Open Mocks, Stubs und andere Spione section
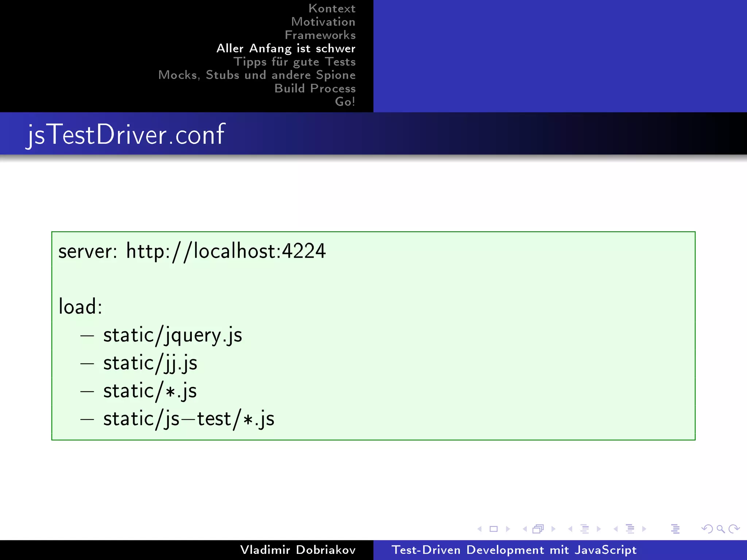This screenshot has height=560, width=747. [257, 75]
